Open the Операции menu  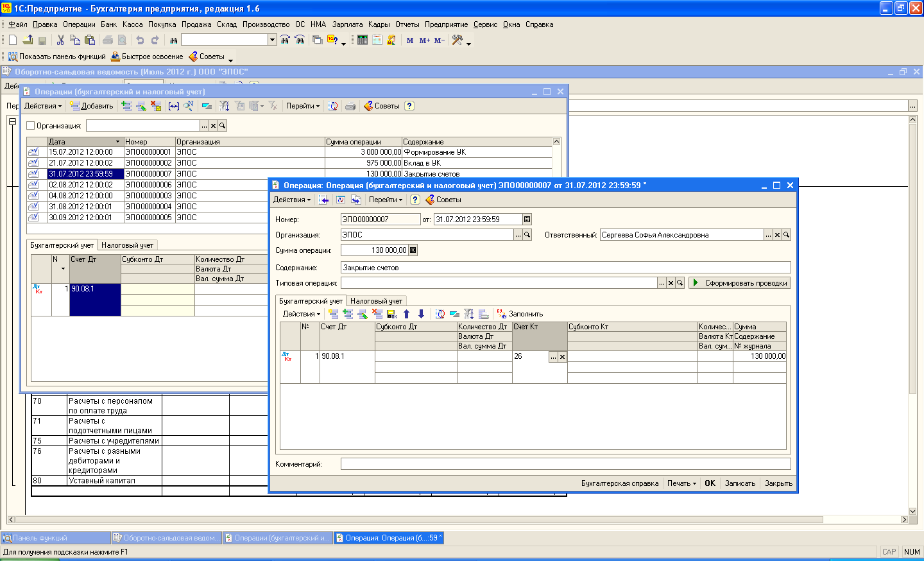[x=79, y=24]
